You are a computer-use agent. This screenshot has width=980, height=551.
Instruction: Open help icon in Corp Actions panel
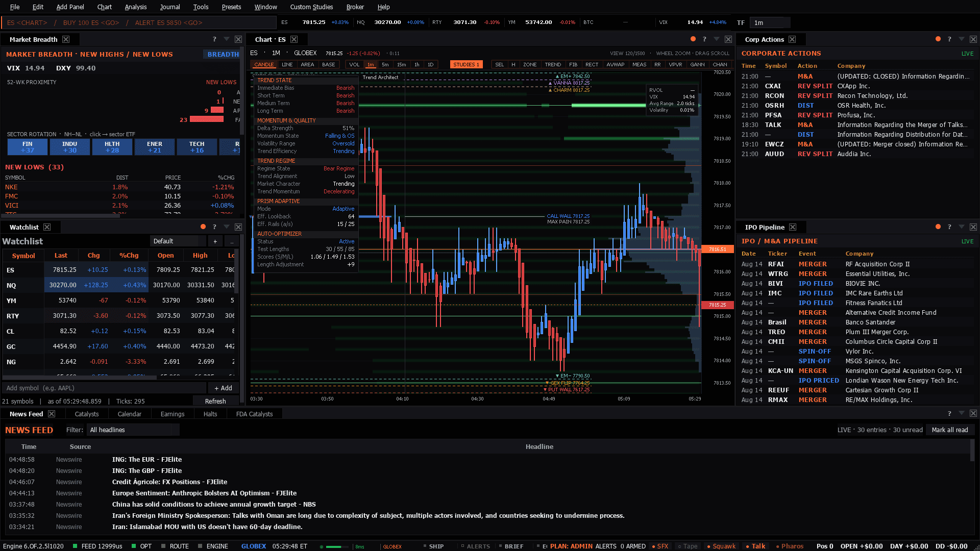949,39
